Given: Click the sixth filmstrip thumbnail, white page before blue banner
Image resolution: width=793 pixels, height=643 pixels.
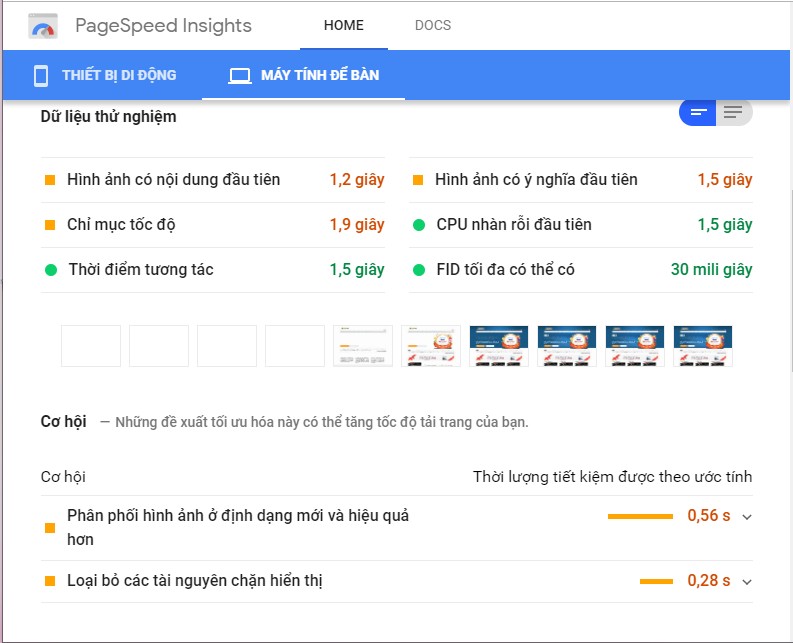Looking at the screenshot, I should click(431, 346).
